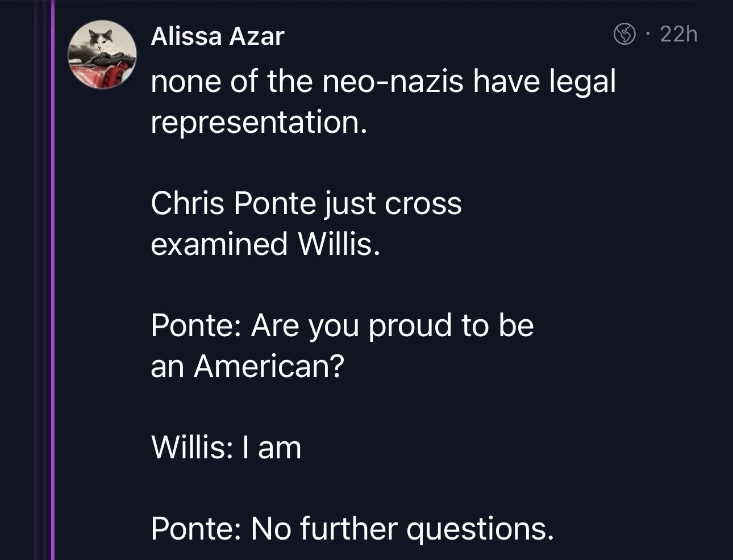Click the 'an American?' text
The width and height of the screenshot is (733, 560).
247,366
